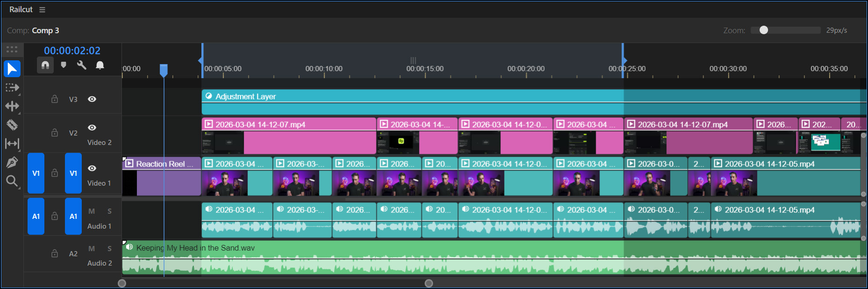This screenshot has height=289, width=868.
Task: Select V1 clip 2026-03-04 14-12-05.mp4
Action: coord(785,176)
